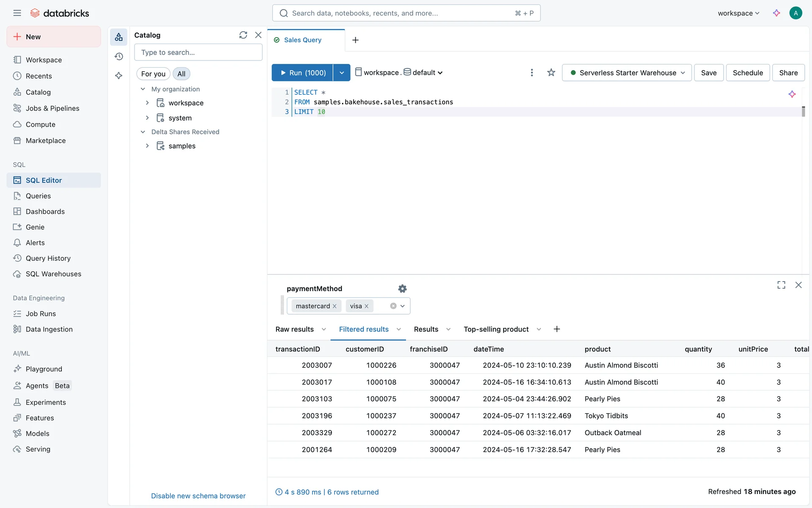Image resolution: width=812 pixels, height=508 pixels.
Task: Open kebab menu next to Run toolbar
Action: [x=532, y=72]
